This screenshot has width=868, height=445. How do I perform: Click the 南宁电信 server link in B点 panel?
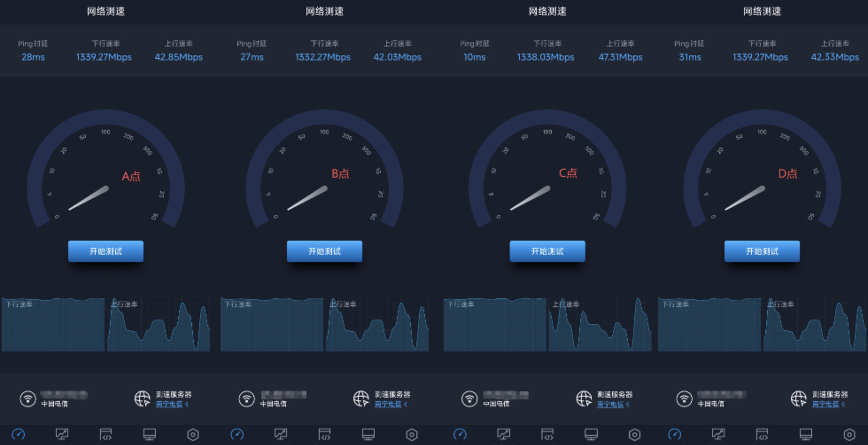coord(387,404)
